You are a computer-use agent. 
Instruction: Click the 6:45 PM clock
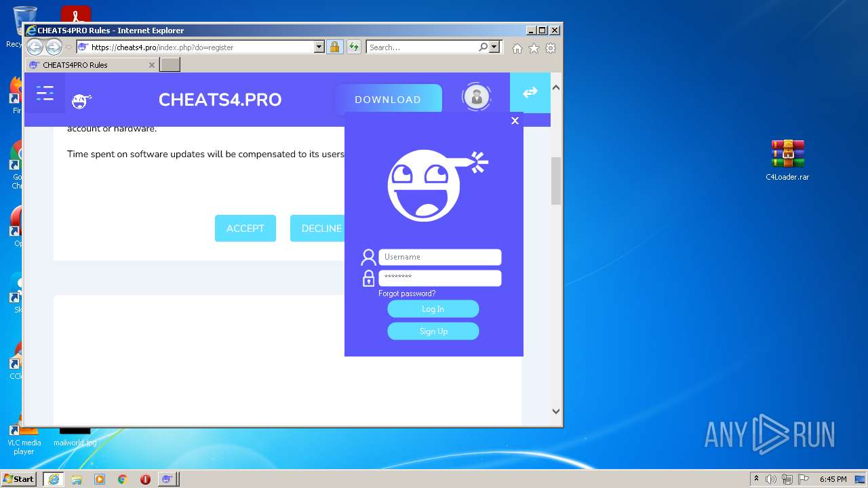pyautogui.click(x=833, y=479)
